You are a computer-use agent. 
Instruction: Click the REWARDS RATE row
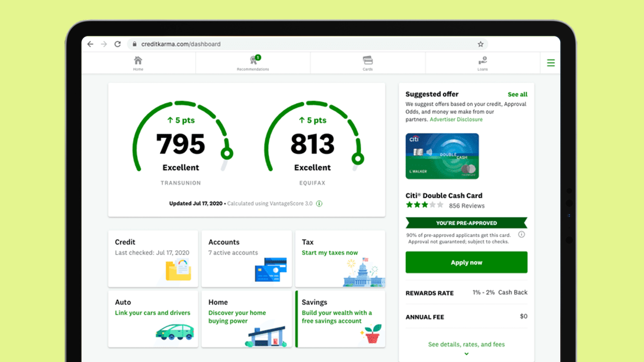[467, 293]
